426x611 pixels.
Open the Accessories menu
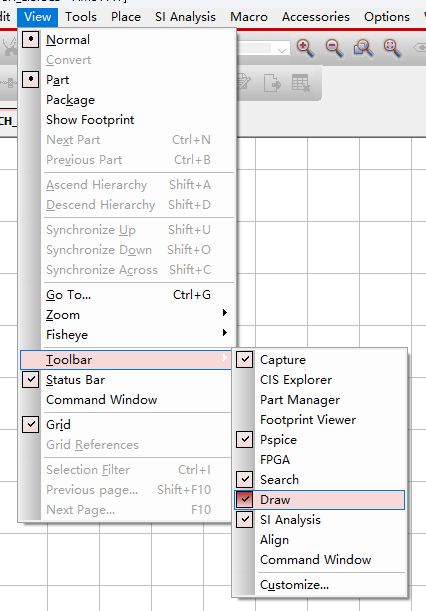(316, 17)
